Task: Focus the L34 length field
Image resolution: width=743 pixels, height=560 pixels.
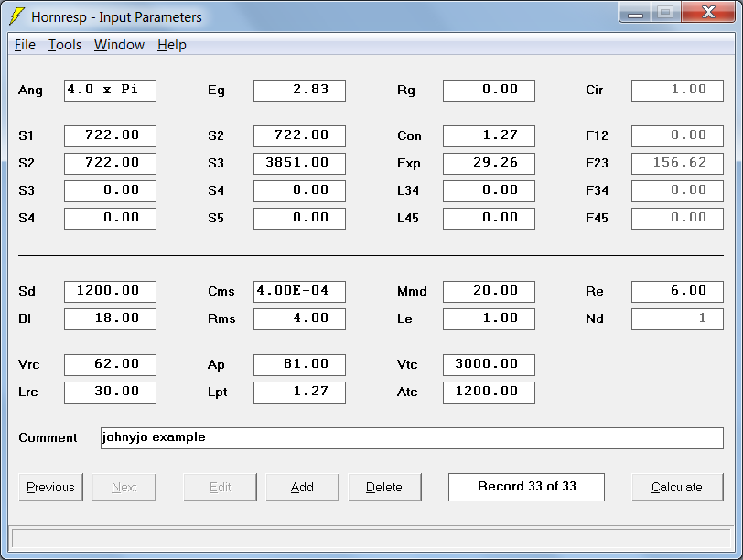Action: pyautogui.click(x=489, y=191)
